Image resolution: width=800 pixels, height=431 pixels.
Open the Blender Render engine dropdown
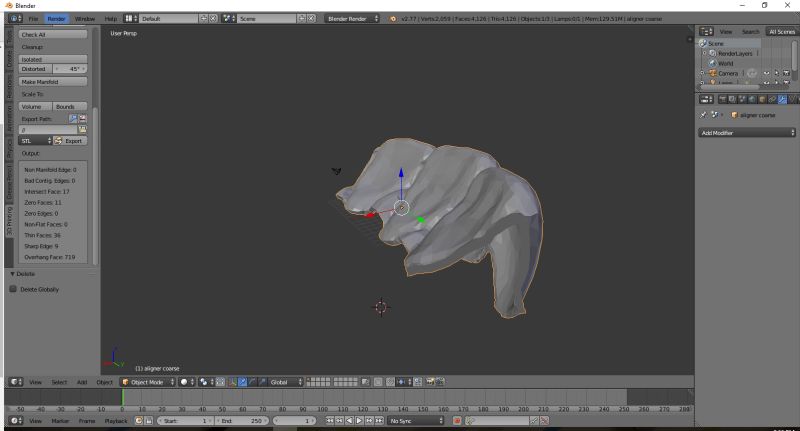tap(352, 18)
